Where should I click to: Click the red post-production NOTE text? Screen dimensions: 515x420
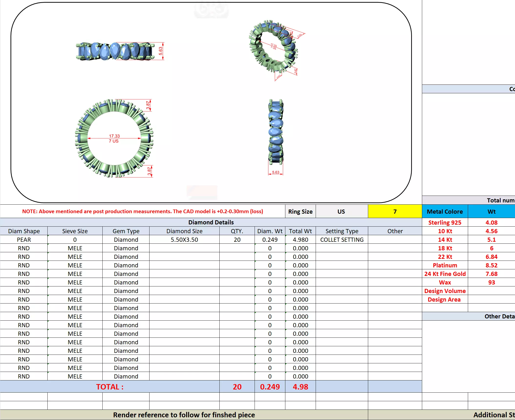(142, 211)
